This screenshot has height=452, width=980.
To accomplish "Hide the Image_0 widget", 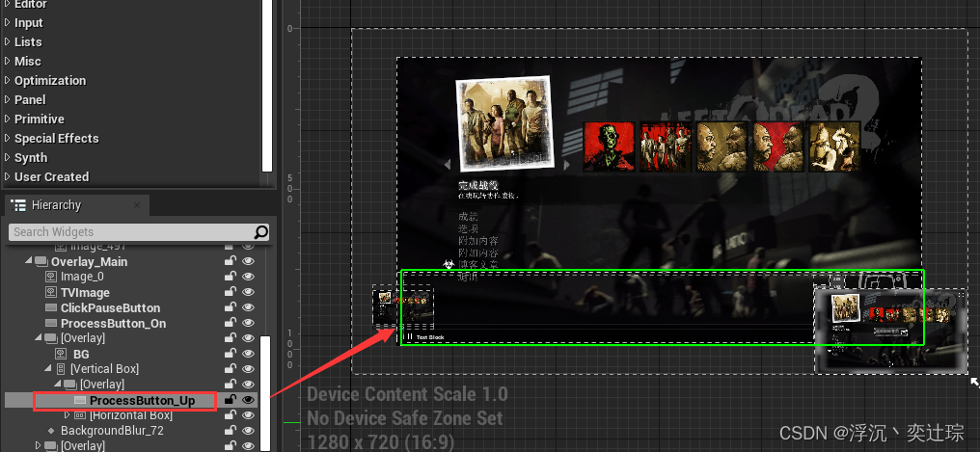I will [248, 277].
